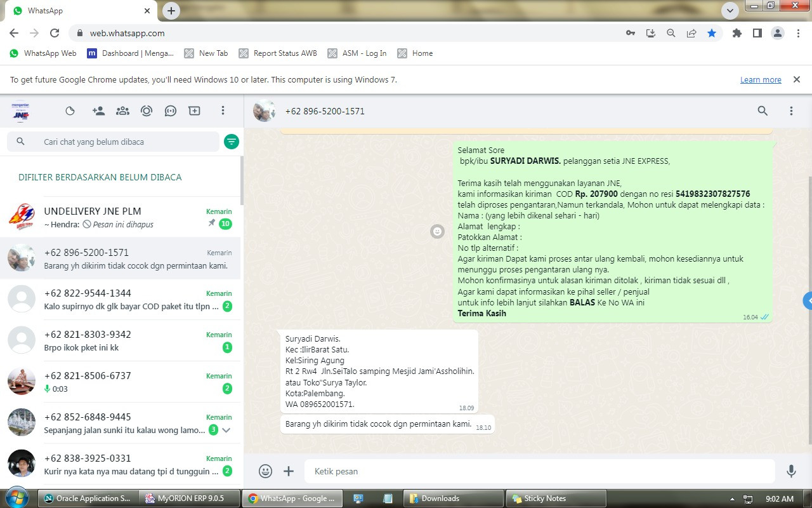Open New Tab bookmark
Screen dimensions: 812x508
(206, 53)
